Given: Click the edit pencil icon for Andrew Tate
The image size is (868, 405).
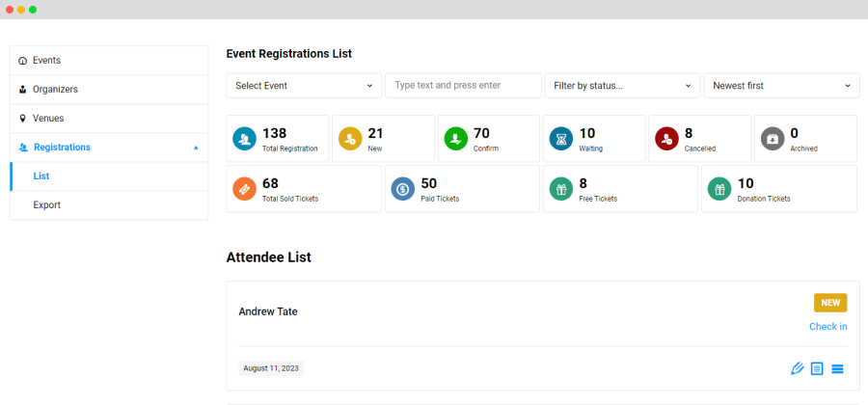Looking at the screenshot, I should (x=798, y=368).
